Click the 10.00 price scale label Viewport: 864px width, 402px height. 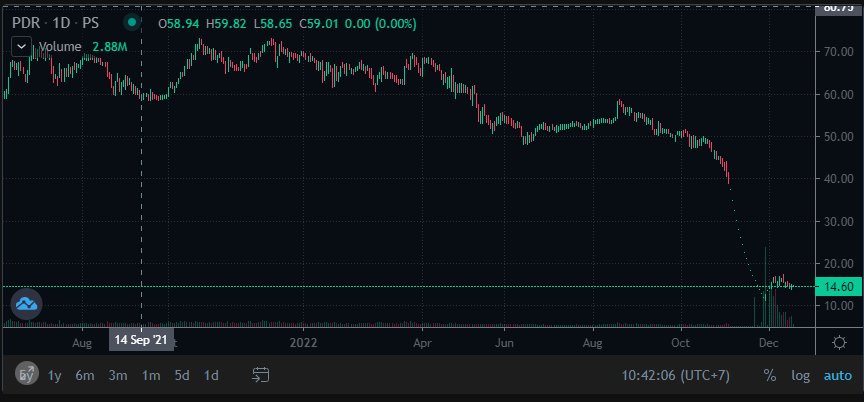pyautogui.click(x=839, y=306)
